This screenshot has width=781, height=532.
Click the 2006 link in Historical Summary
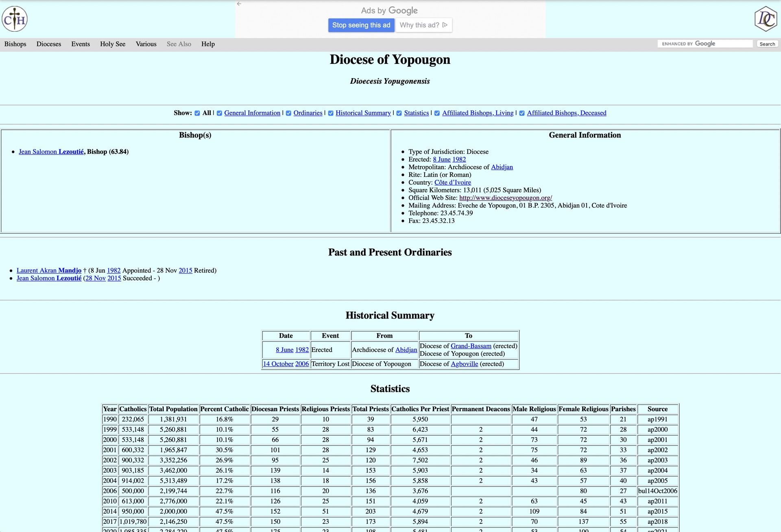302,364
